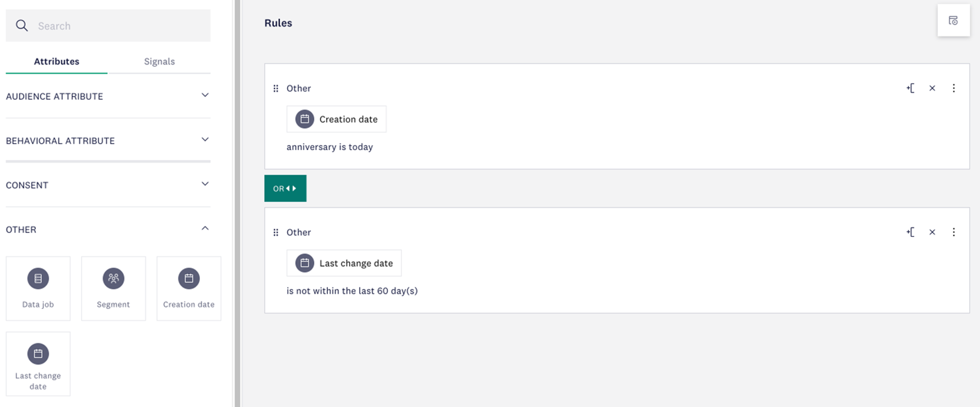This screenshot has height=407, width=980.
Task: Click the Data job attribute icon
Action: coord(38,279)
